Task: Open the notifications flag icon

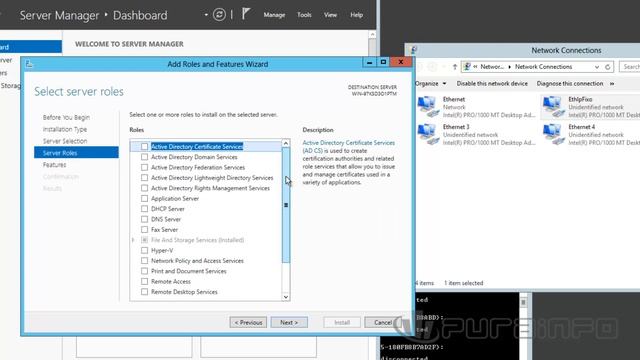Action: click(245, 14)
